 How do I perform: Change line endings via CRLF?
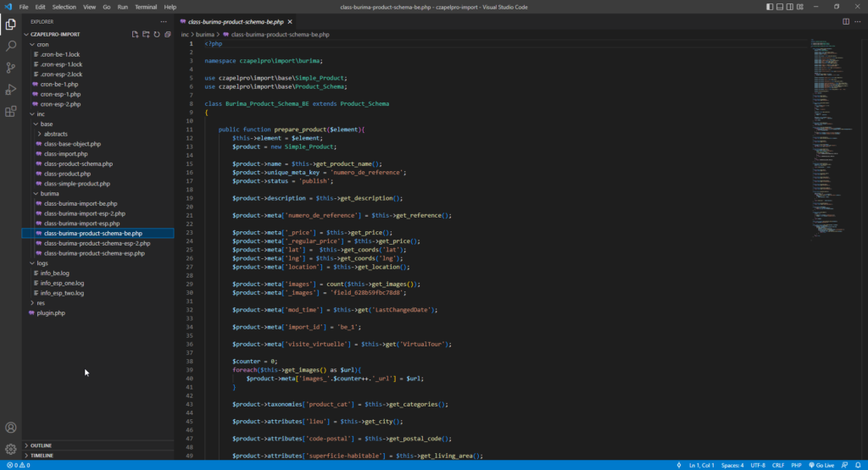pos(778,465)
